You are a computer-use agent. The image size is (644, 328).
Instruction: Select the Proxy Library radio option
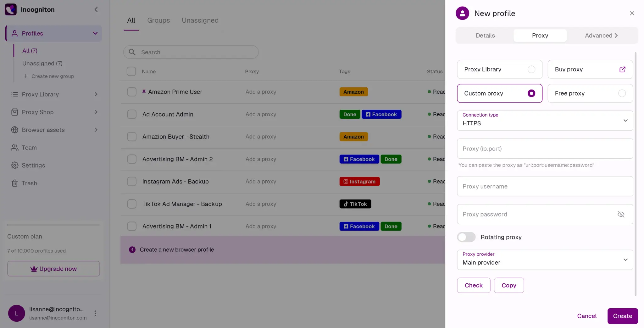[531, 69]
